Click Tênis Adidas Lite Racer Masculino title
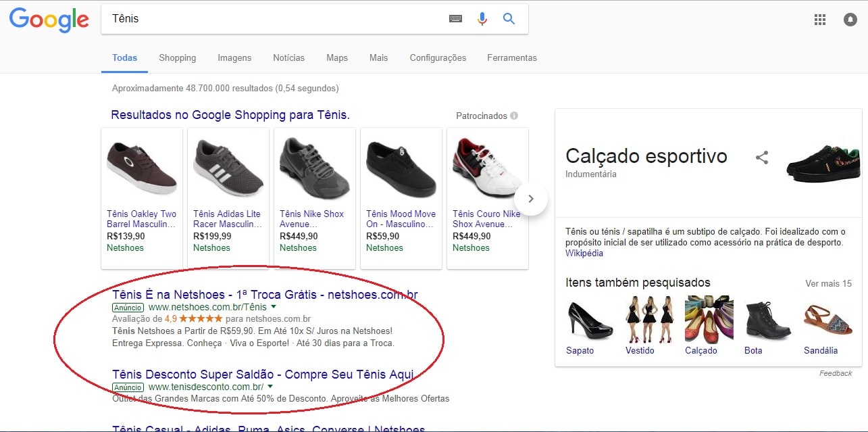 click(x=228, y=219)
